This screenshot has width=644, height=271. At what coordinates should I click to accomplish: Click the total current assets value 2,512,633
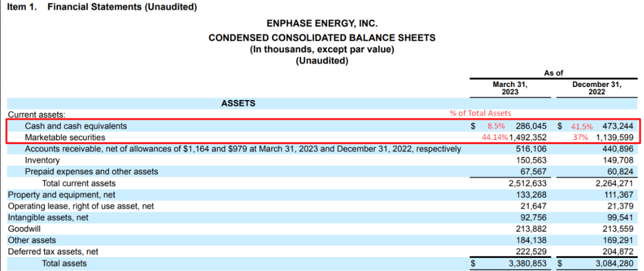tap(528, 184)
